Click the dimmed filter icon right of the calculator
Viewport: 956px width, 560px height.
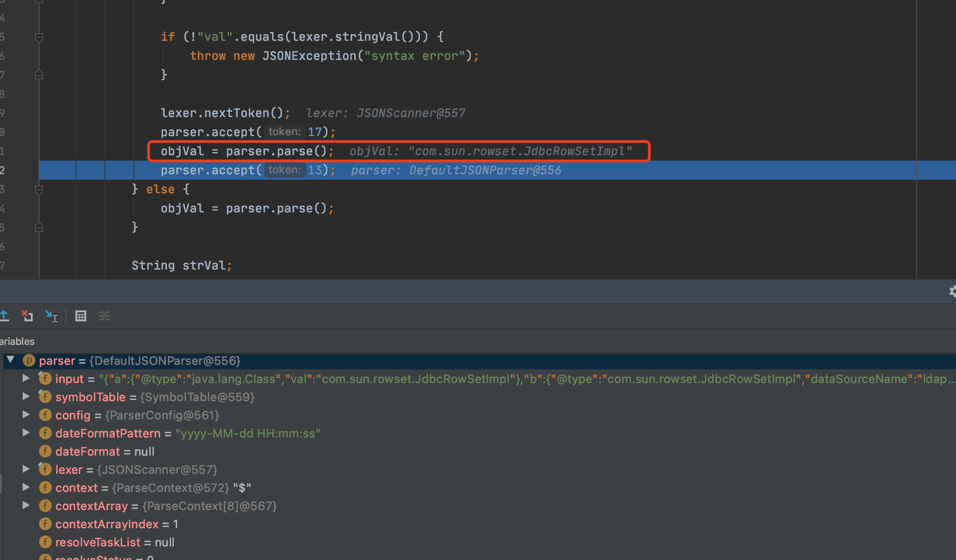[x=104, y=316]
